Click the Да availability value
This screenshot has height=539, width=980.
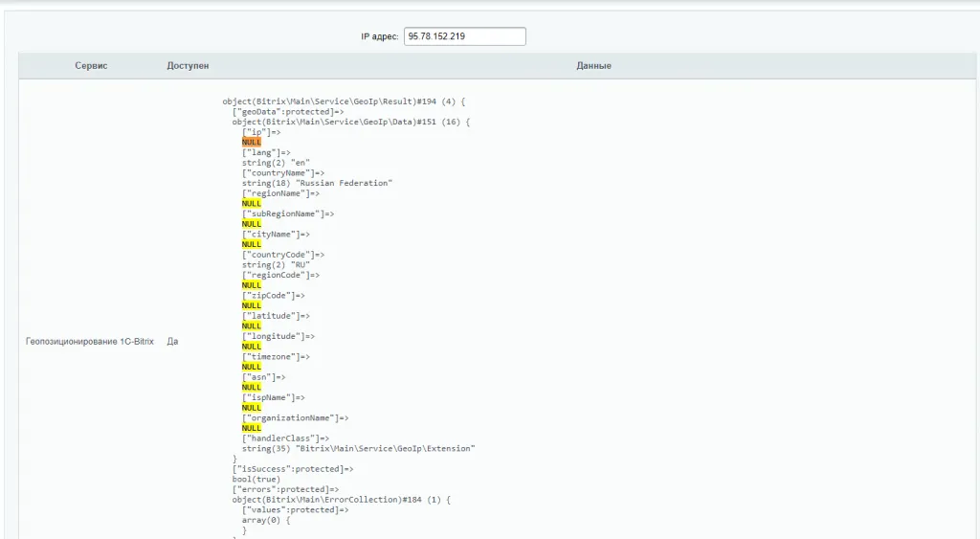172,341
